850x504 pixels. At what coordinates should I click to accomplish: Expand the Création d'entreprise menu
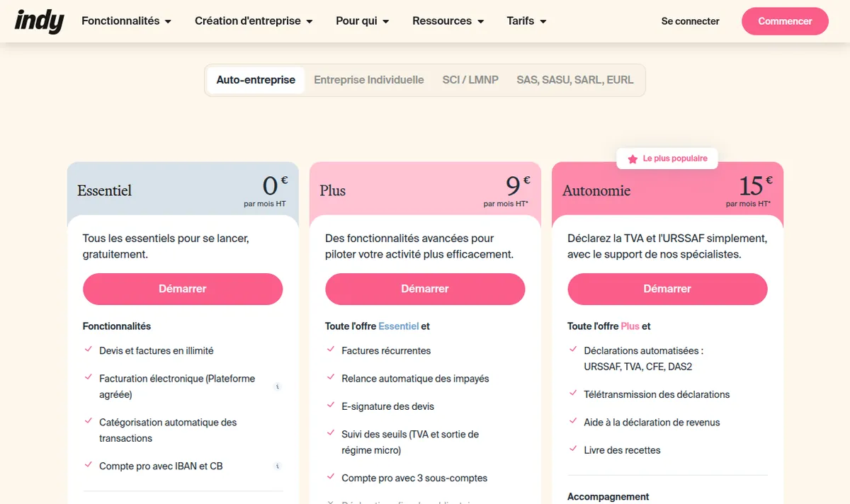(254, 21)
